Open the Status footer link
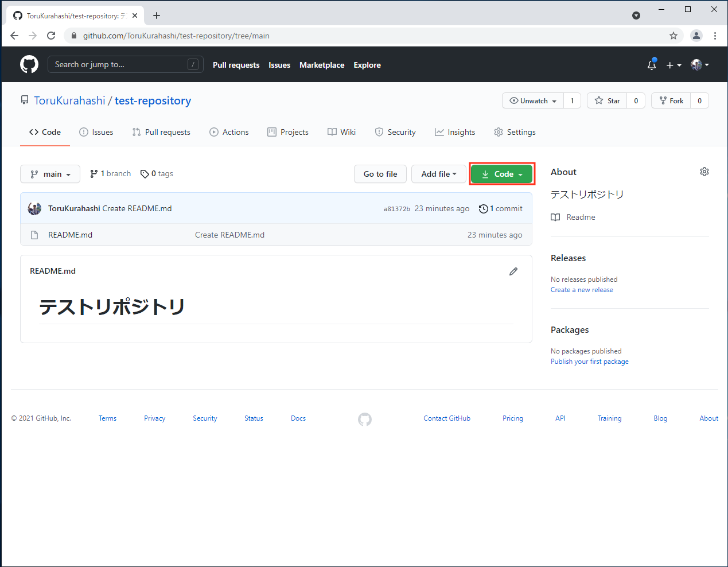The image size is (728, 567). coord(254,418)
